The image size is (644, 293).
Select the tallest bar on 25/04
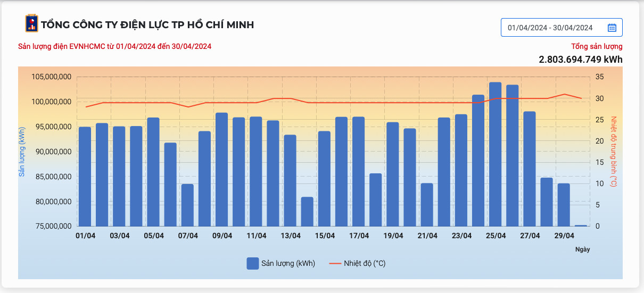(496, 154)
